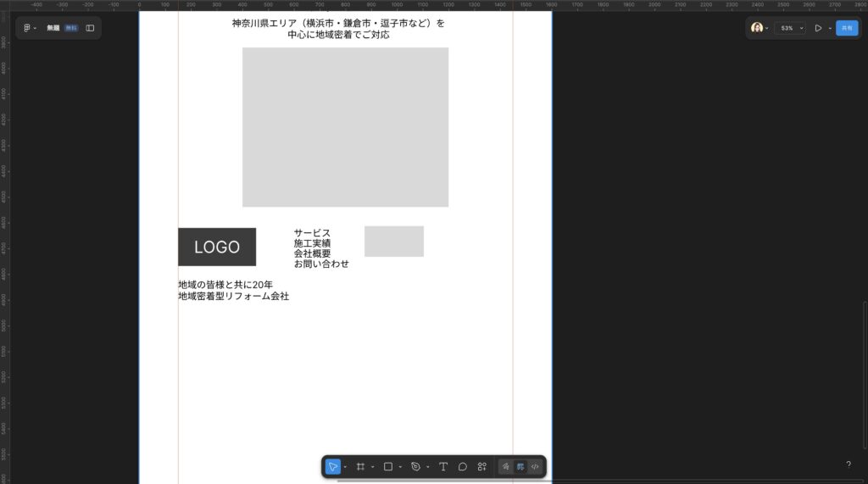The image size is (868, 484).
Task: Open the 53% zoom level dropdown
Action: click(790, 28)
